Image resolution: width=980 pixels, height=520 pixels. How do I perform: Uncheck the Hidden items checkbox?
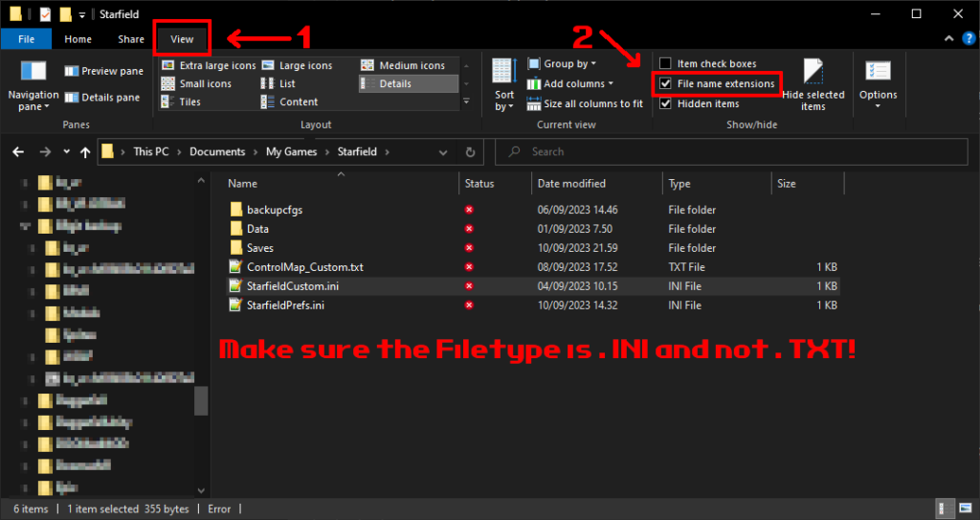click(x=665, y=103)
